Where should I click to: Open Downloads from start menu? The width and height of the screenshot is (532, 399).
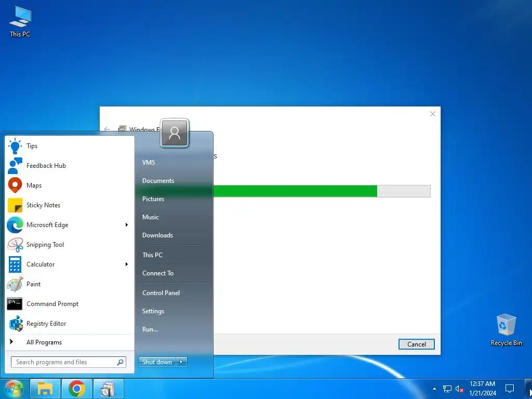(x=157, y=235)
